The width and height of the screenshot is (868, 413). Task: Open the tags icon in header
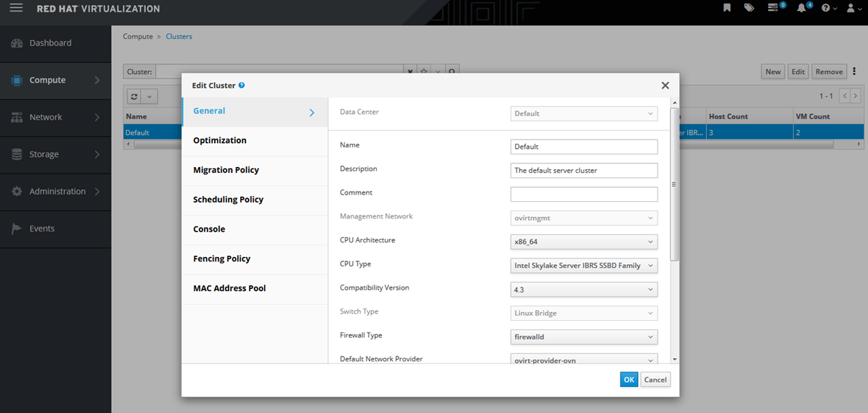point(749,8)
